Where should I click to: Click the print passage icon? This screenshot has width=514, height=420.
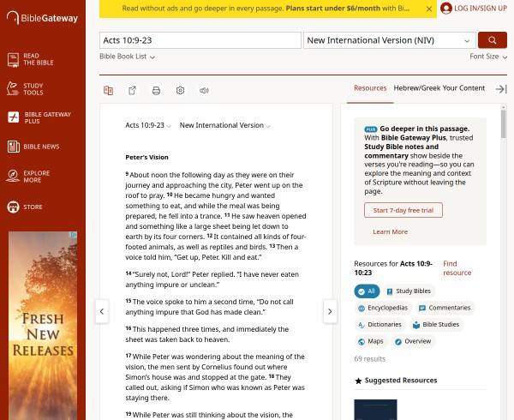point(156,91)
